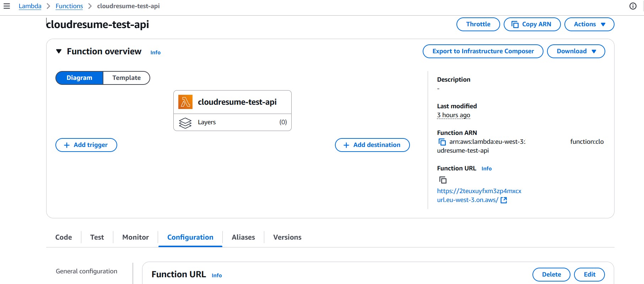
Task: Edit the Function URL configuration
Action: click(589, 274)
